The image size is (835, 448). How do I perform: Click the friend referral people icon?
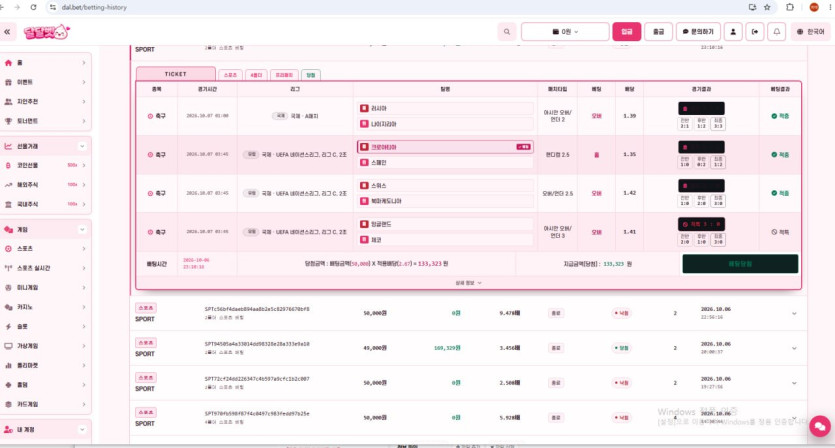[8, 102]
